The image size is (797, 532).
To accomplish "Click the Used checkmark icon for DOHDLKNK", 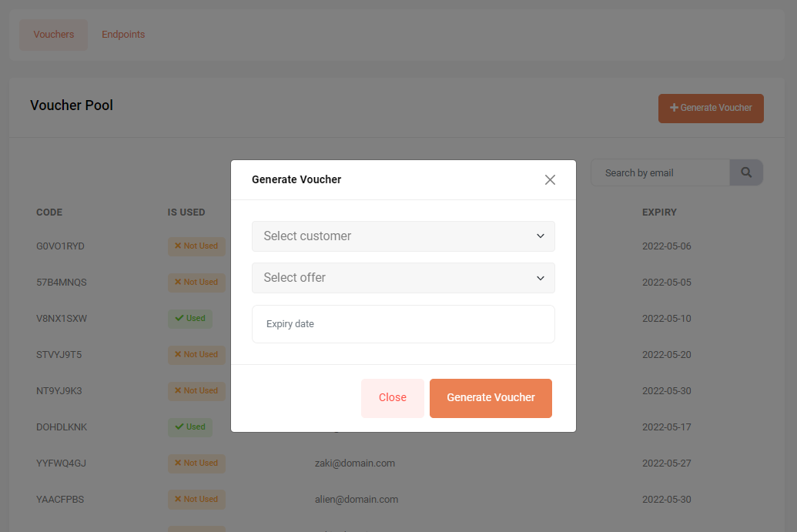I will (179, 427).
